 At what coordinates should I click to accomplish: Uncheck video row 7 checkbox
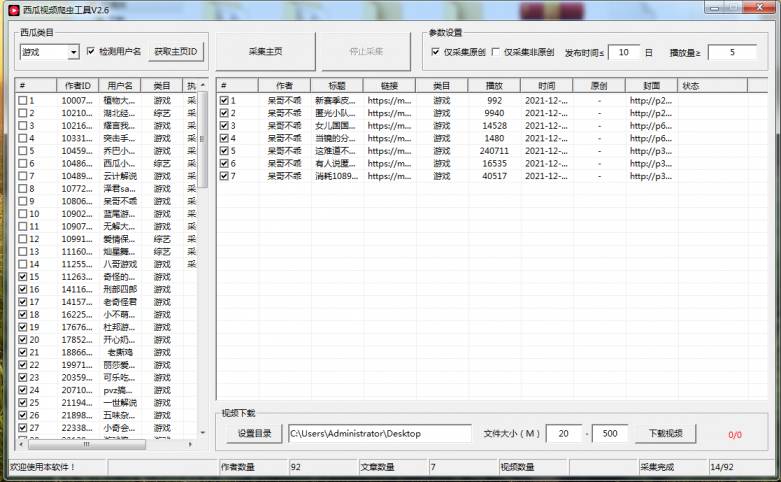point(224,176)
